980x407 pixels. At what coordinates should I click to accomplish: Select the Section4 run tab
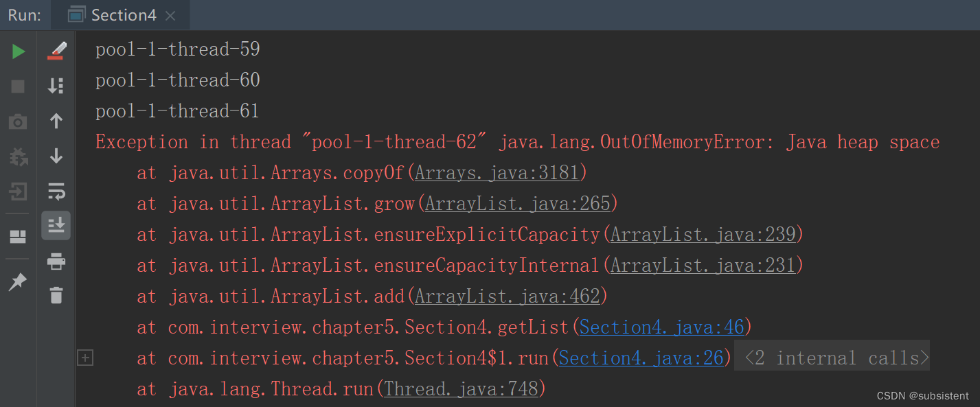122,14
